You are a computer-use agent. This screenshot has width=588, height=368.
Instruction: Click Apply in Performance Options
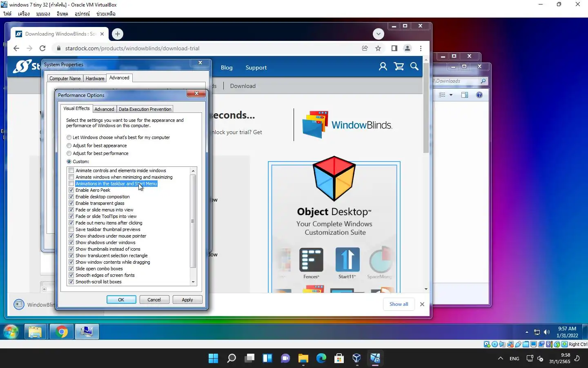187,300
